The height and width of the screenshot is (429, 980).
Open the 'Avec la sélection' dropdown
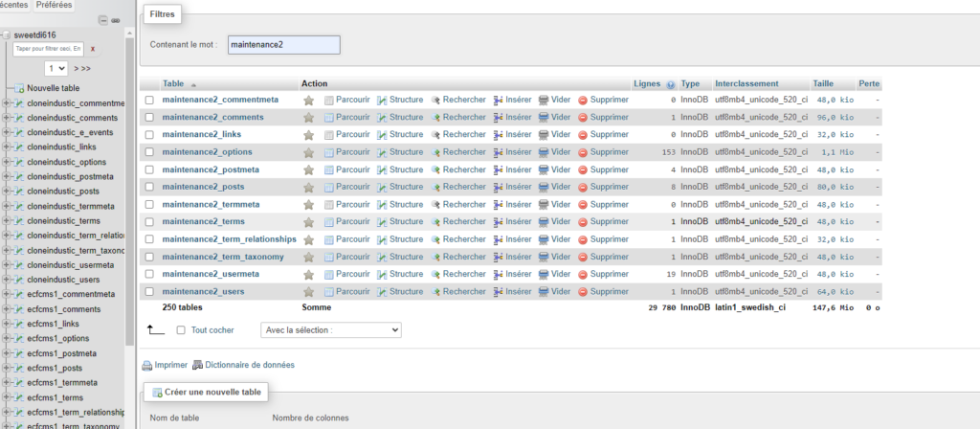click(x=330, y=329)
